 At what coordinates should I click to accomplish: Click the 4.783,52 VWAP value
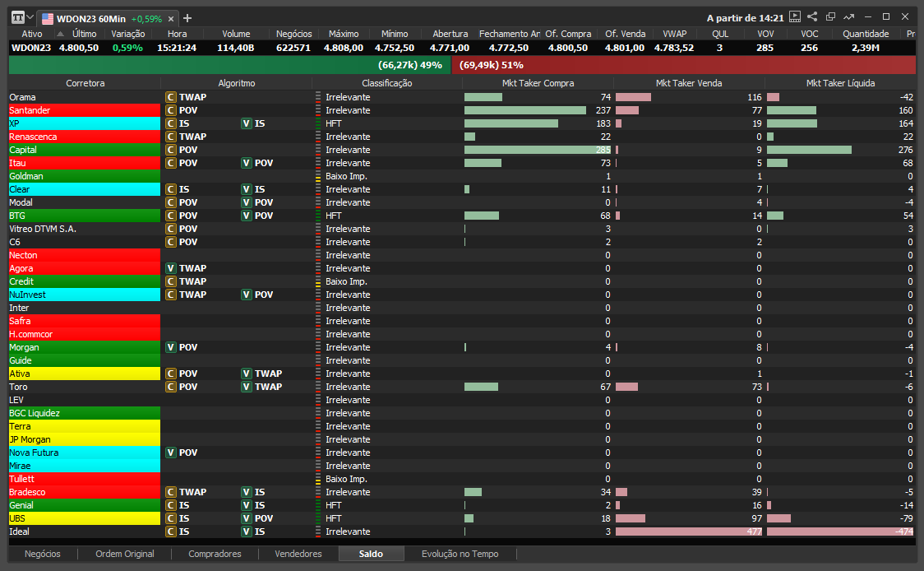click(x=674, y=48)
